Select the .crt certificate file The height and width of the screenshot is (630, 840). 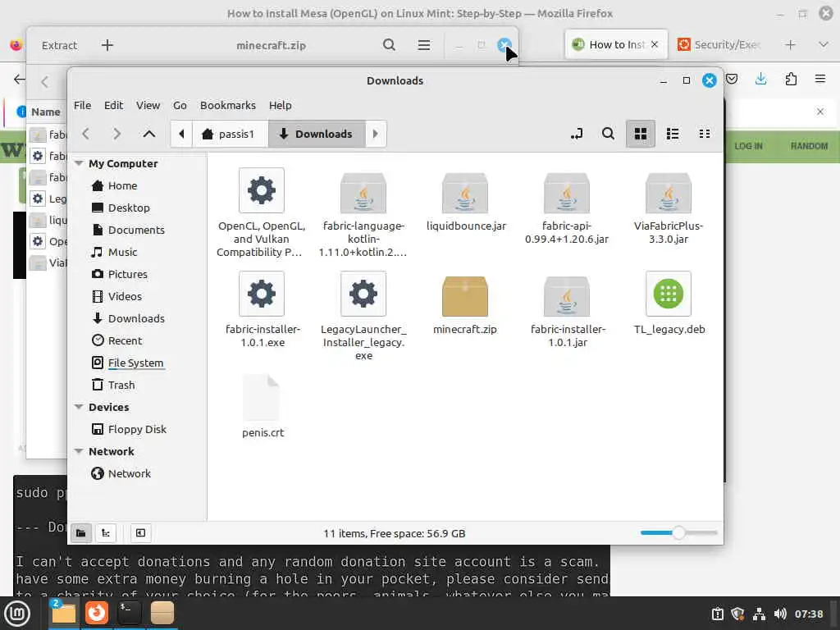tap(262, 407)
